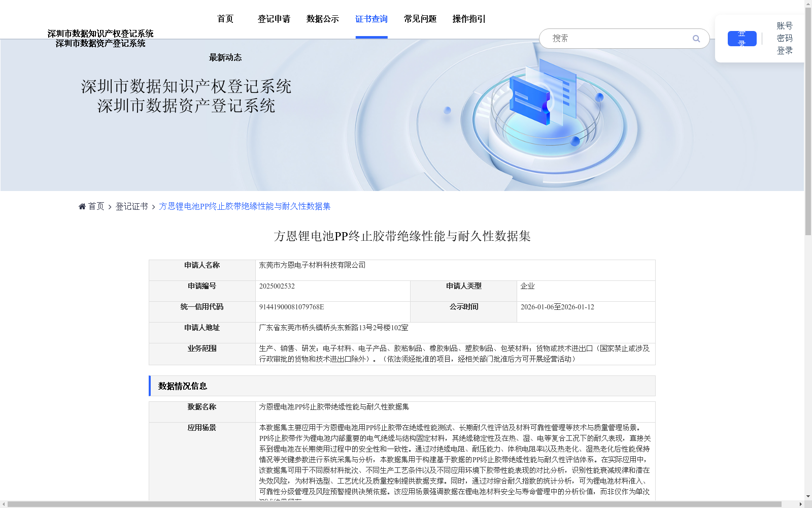Open 操作指引 menu item

coord(469,19)
